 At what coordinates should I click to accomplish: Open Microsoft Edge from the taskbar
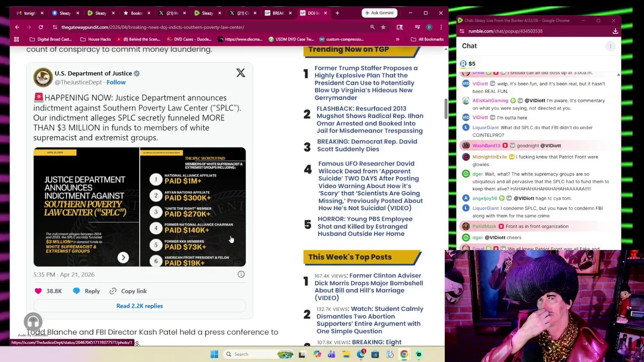(x=361, y=354)
